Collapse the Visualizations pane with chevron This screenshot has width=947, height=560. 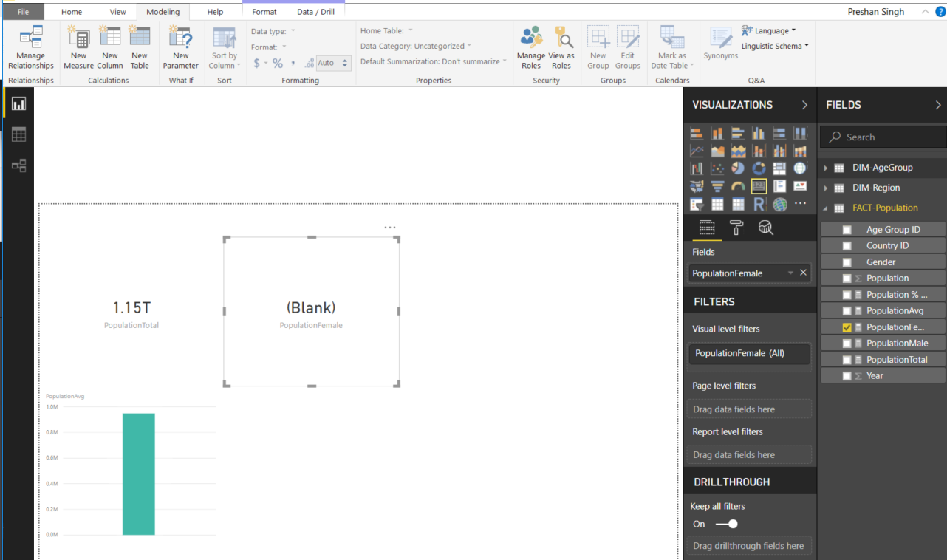[804, 105]
